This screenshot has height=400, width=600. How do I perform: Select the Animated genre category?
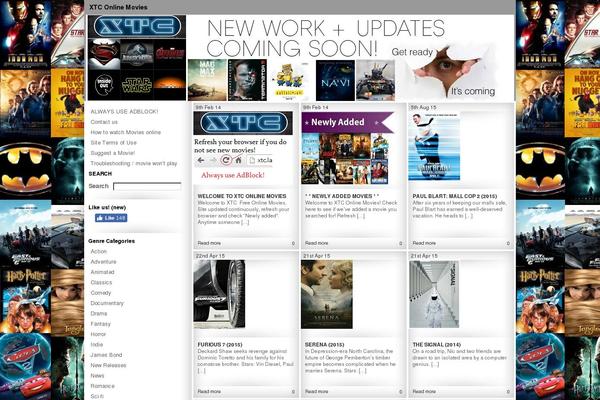(102, 272)
